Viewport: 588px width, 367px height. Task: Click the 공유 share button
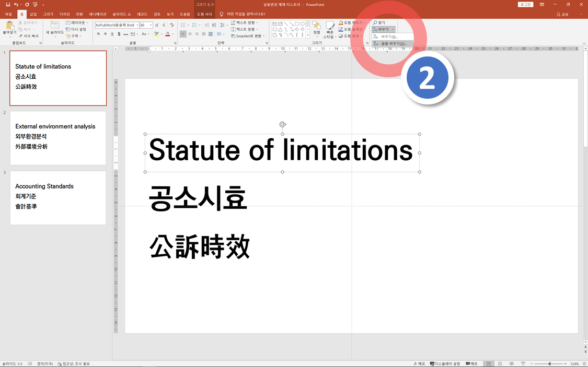pos(562,14)
